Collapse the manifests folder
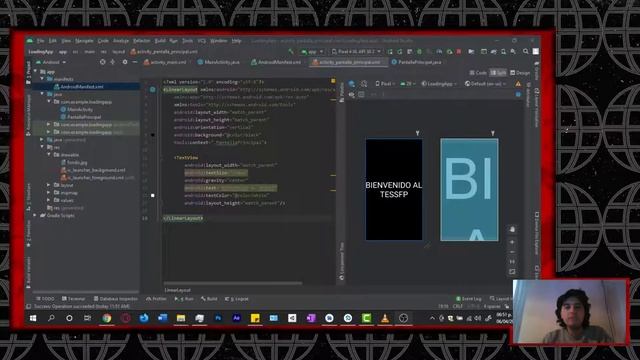 click(x=42, y=79)
